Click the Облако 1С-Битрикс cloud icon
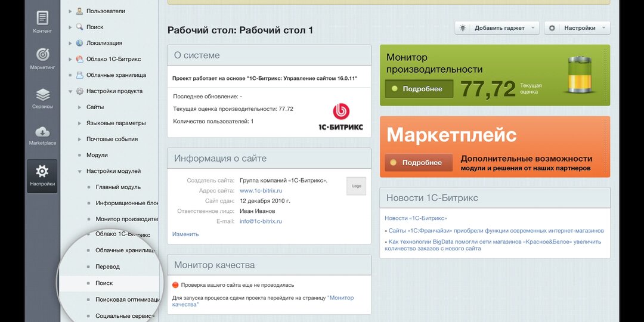Screen dimensions: 644x322 [80, 59]
